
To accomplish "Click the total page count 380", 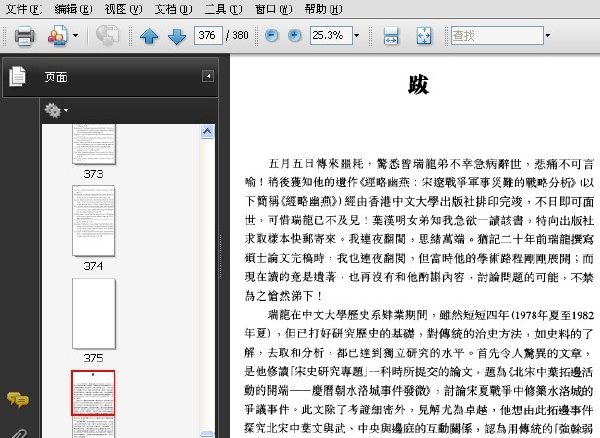I will pyautogui.click(x=240, y=36).
